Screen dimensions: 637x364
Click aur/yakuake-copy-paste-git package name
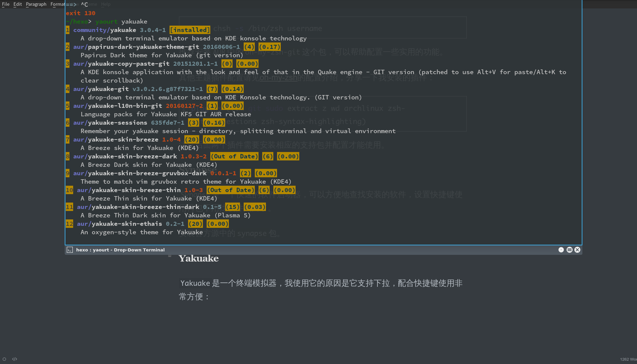121,64
